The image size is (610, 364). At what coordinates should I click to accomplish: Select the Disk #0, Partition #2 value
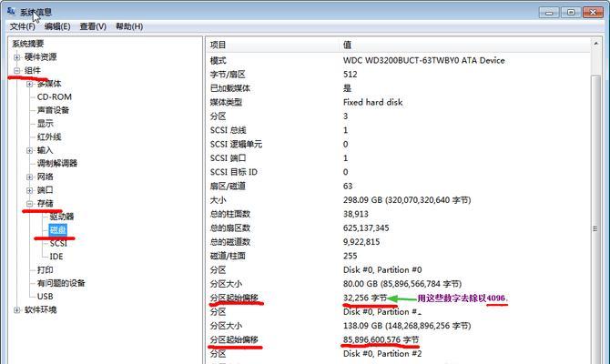click(382, 354)
